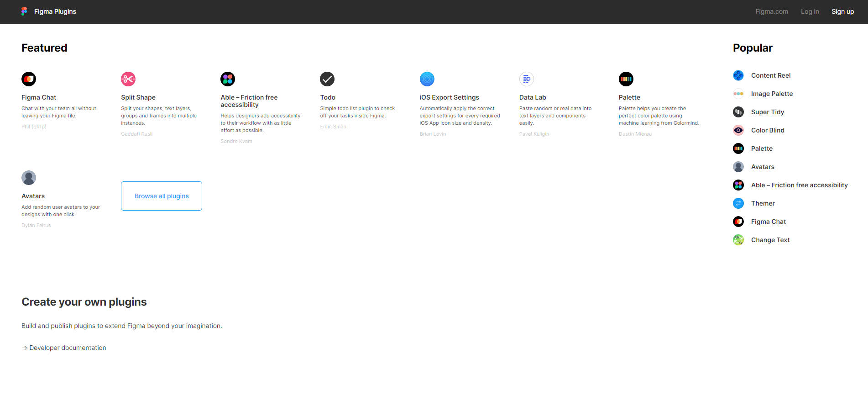Click Log in in the top bar
868x397 pixels.
[x=810, y=11]
